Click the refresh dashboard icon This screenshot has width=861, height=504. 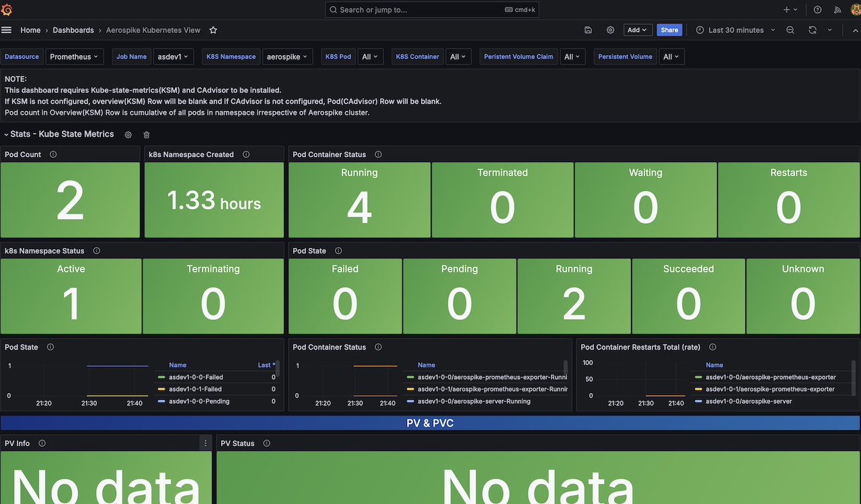[x=813, y=30]
